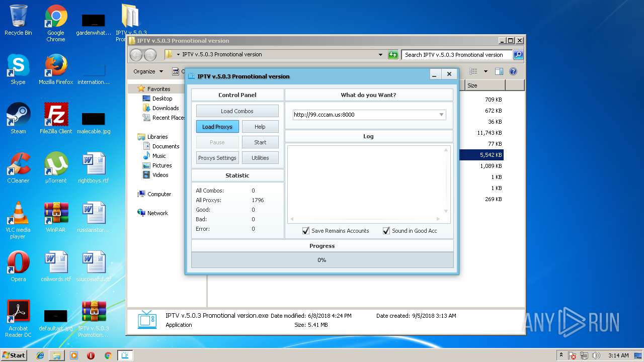
Task: Click the log scroll down arrow
Action: pos(446,211)
